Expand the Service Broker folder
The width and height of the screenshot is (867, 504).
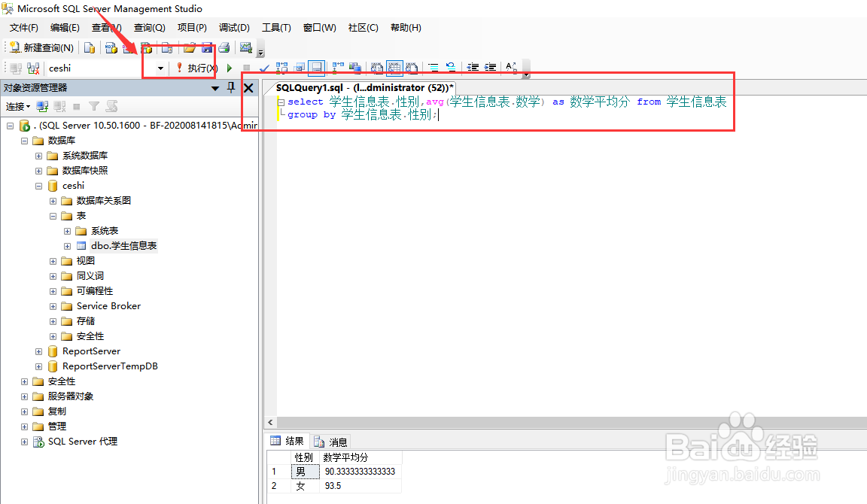click(x=53, y=306)
